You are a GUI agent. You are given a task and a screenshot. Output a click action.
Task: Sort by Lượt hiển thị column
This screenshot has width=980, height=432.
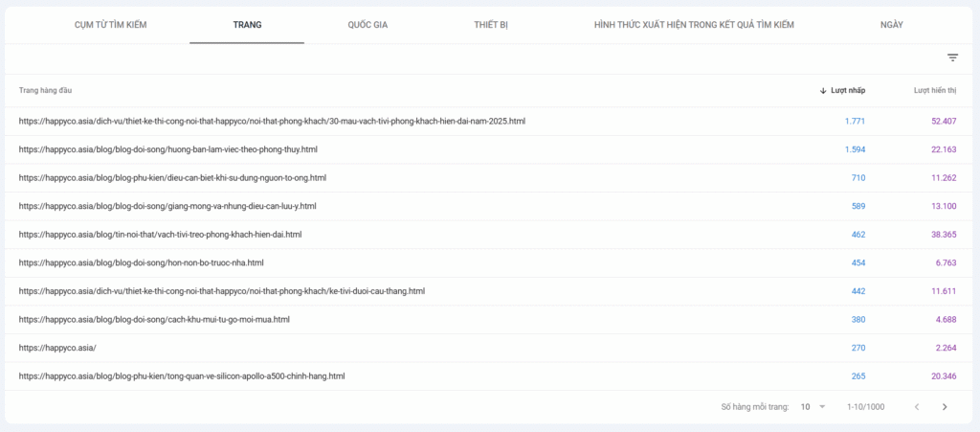pyautogui.click(x=934, y=91)
